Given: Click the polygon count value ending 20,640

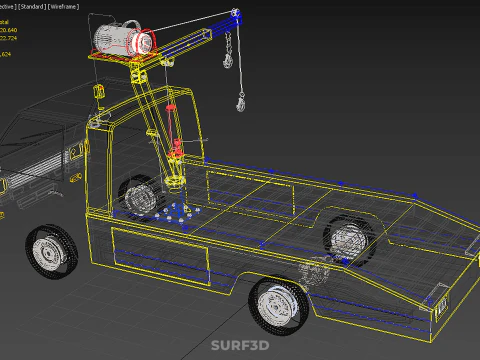Looking at the screenshot, I should click(9, 30).
